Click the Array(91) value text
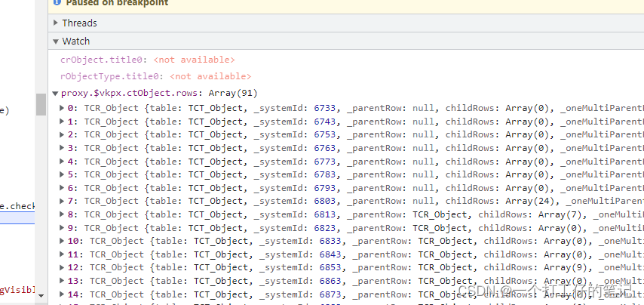Image resolution: width=644 pixels, height=305 pixels. pos(233,94)
